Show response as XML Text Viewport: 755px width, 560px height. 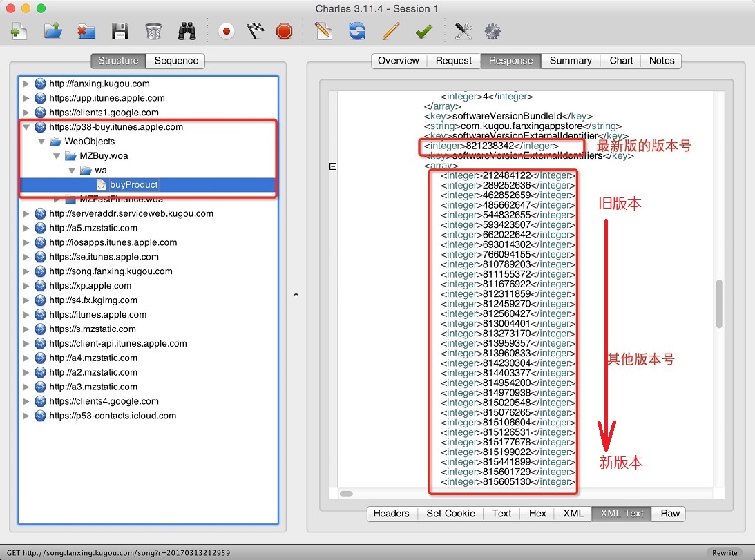(622, 514)
